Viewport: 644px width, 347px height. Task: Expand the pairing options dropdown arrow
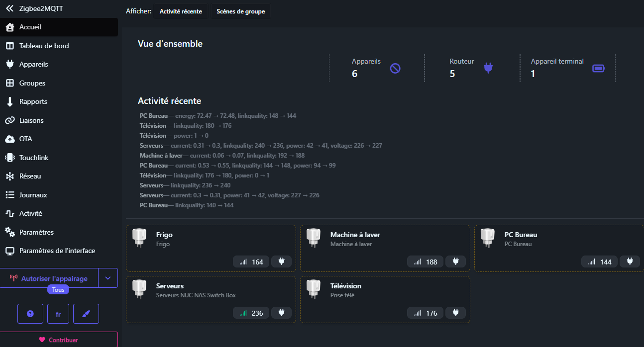pos(108,278)
